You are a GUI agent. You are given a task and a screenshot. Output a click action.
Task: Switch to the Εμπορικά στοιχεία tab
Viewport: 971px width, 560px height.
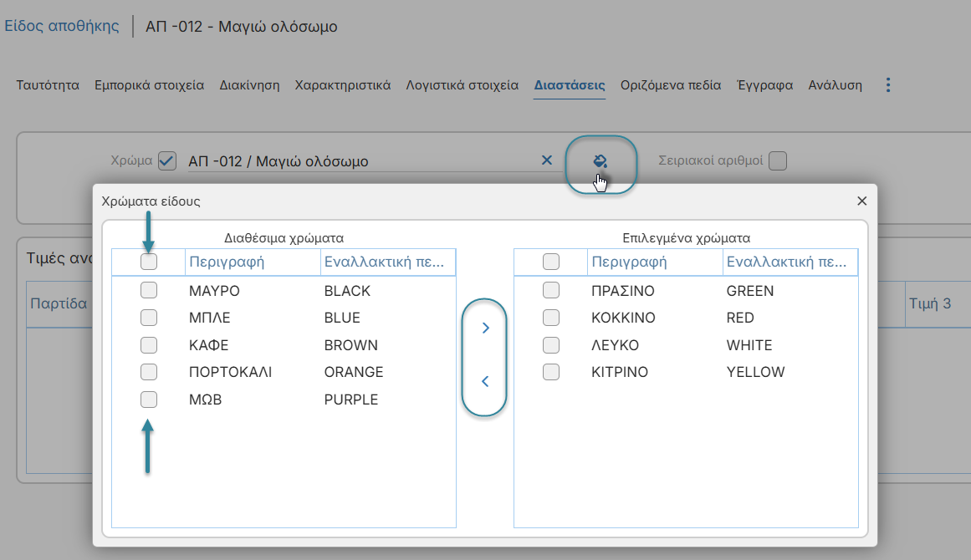[149, 85]
